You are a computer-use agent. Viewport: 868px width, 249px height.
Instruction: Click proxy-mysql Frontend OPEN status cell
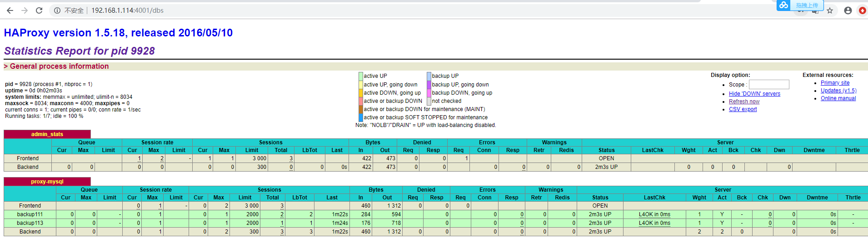[x=600, y=206]
